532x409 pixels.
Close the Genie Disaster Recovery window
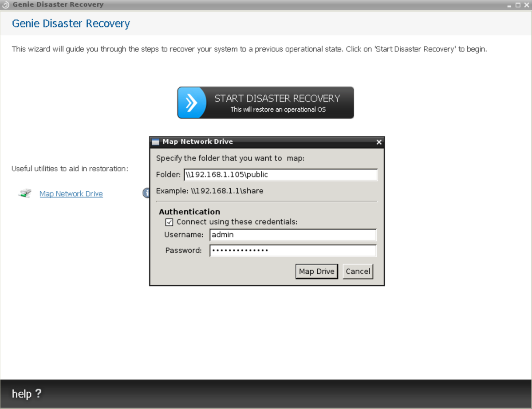[527, 5]
